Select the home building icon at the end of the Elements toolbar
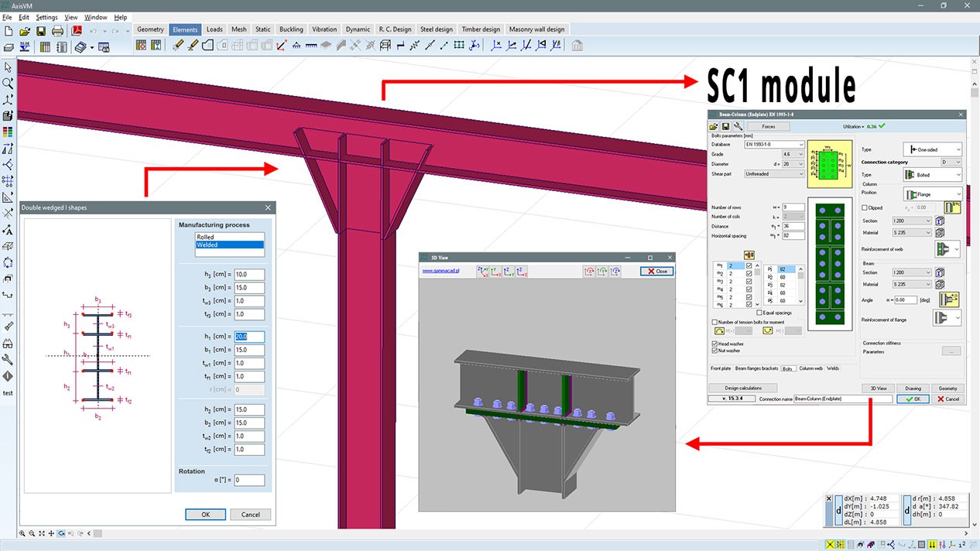 click(577, 46)
